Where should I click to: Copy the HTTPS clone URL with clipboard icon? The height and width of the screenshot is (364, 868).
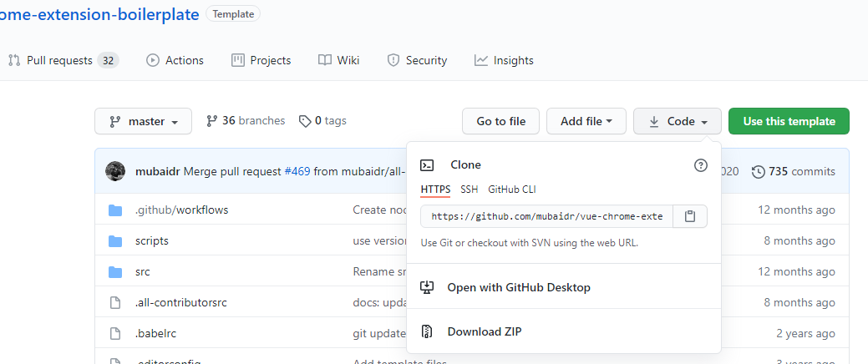point(690,216)
